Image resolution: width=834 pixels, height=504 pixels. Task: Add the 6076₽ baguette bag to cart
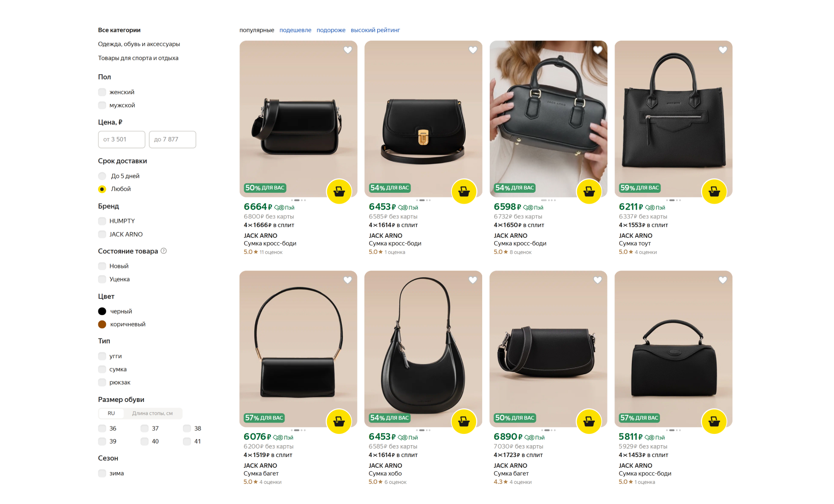pos(339,421)
